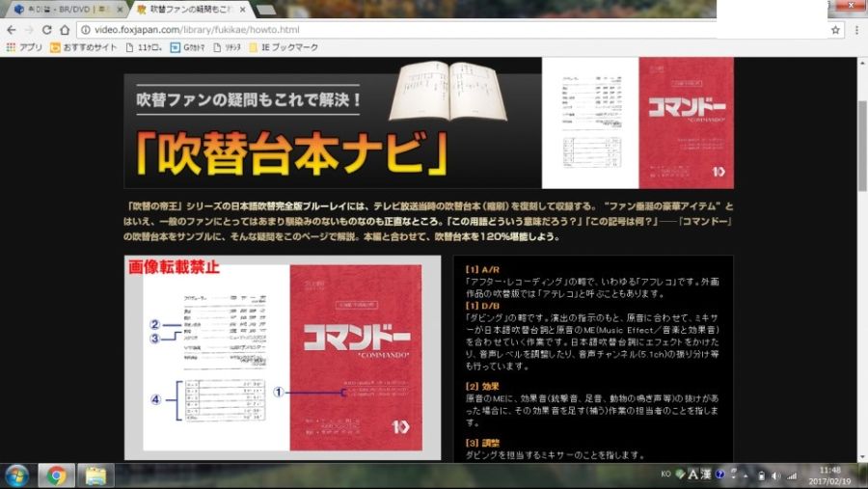Open File Explorer from the taskbar
The width and height of the screenshot is (868, 489).
pyautogui.click(x=95, y=475)
